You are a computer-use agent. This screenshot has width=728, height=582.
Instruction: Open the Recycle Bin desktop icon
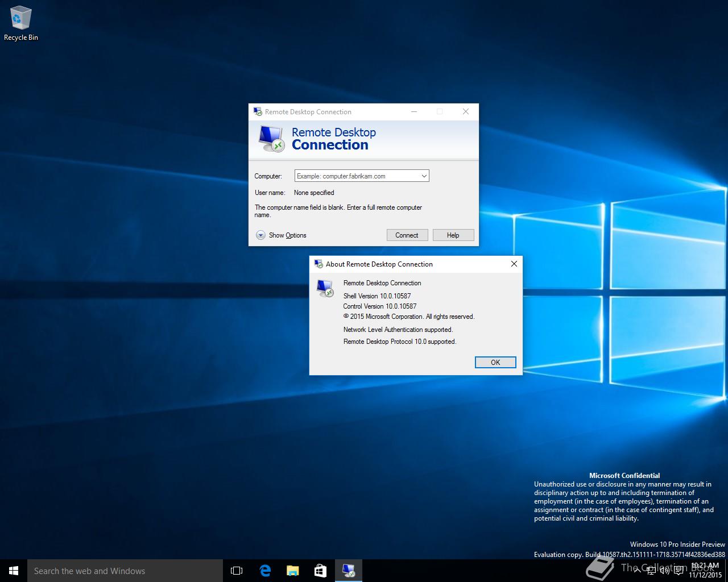(x=20, y=24)
